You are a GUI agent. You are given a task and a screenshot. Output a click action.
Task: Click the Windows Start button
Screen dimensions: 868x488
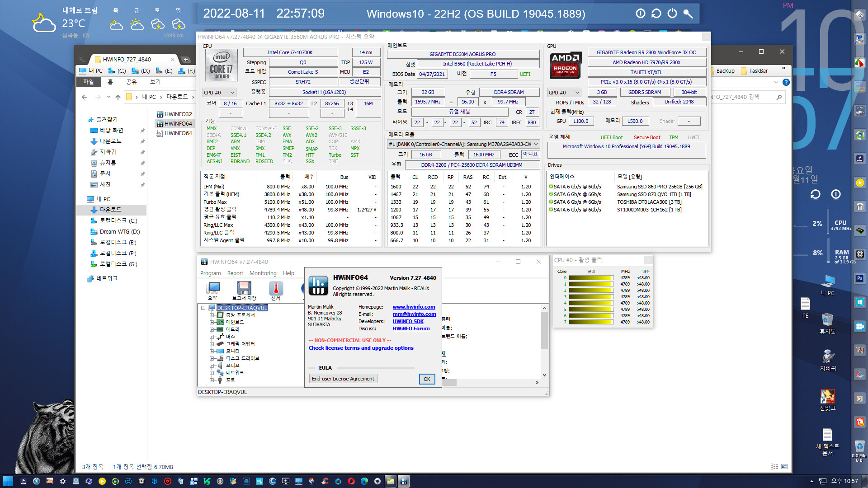[x=8, y=481]
